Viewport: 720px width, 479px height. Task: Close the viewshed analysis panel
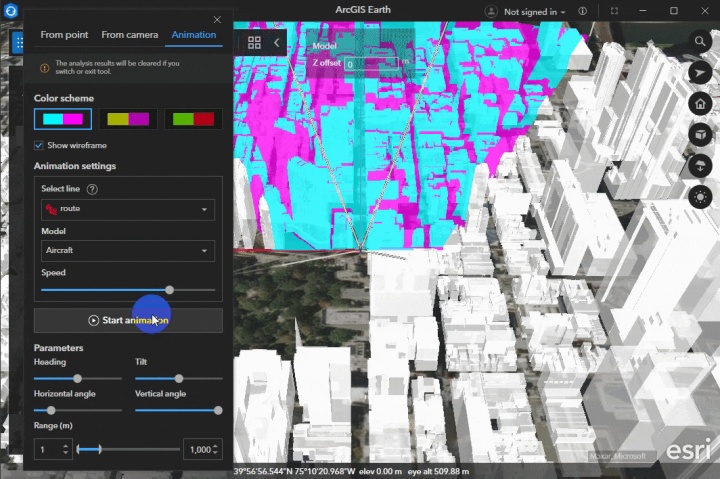click(217, 20)
